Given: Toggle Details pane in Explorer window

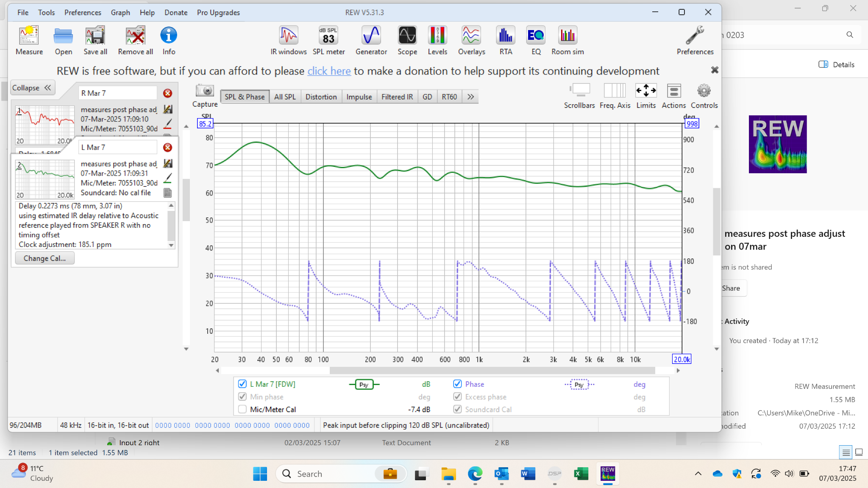Looking at the screenshot, I should [x=836, y=64].
